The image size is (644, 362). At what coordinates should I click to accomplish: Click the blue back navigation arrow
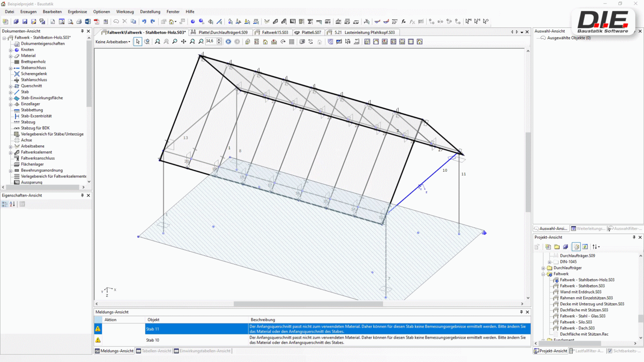tap(228, 42)
